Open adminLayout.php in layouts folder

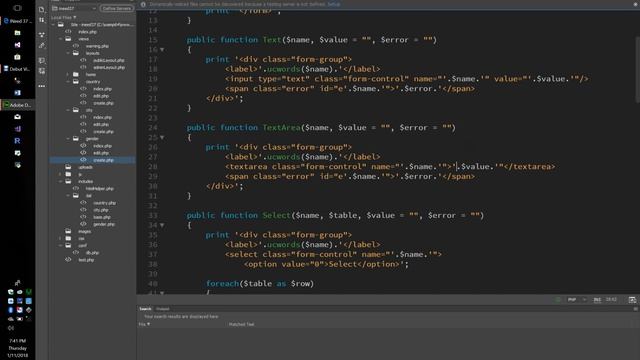click(x=109, y=67)
